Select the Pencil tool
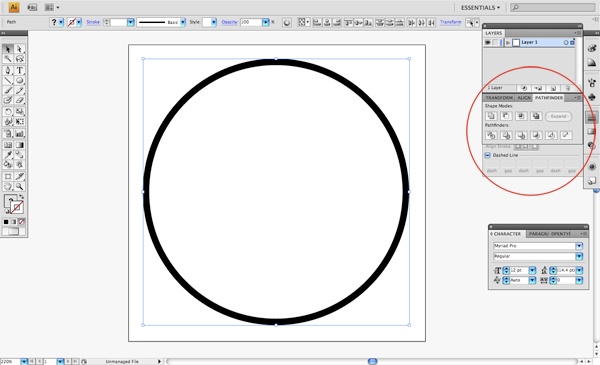Viewport: 600px width, 365px height. click(x=20, y=90)
